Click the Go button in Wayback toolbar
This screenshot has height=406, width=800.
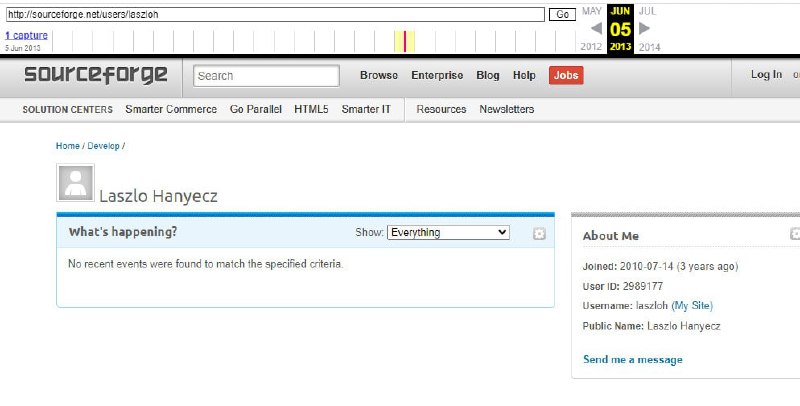[562, 14]
